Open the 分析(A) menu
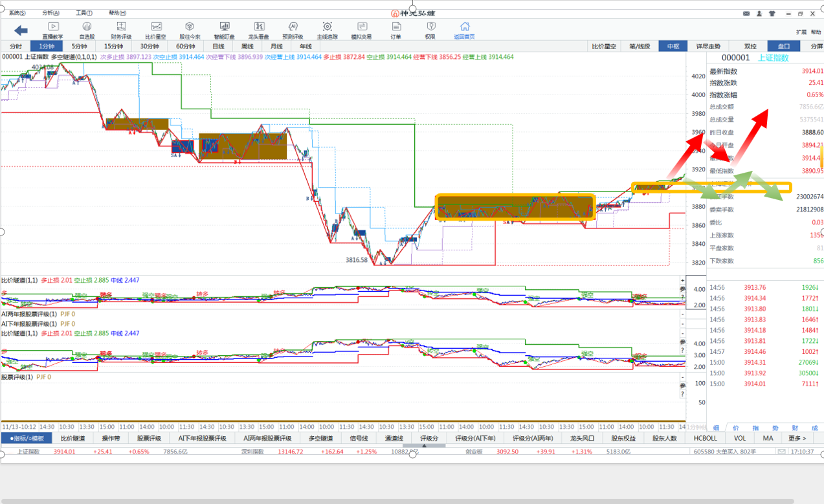Image resolution: width=824 pixels, height=504 pixels. click(x=50, y=13)
